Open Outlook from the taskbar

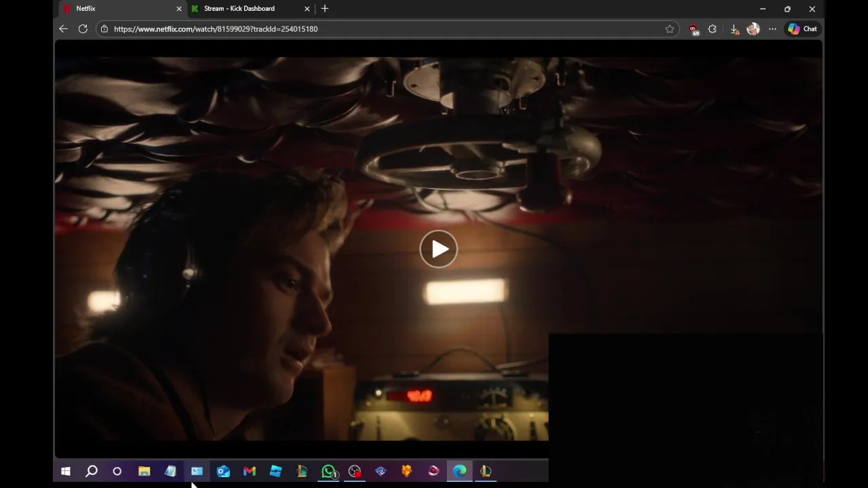click(x=223, y=471)
